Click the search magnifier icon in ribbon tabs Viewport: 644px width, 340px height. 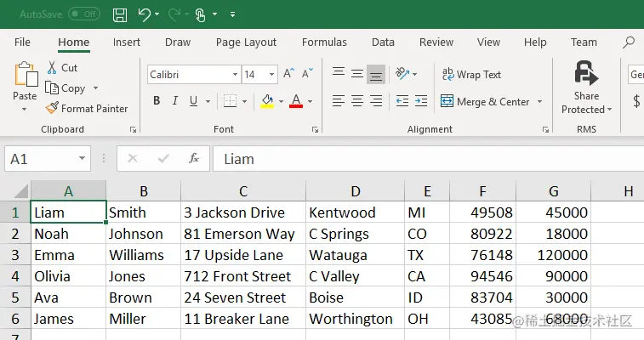coord(629,42)
